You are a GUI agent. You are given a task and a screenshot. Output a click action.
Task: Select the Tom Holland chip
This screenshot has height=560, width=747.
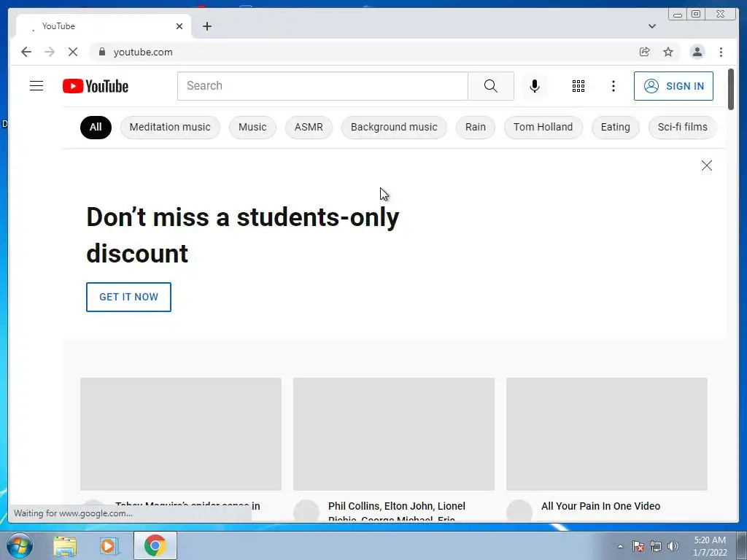543,127
